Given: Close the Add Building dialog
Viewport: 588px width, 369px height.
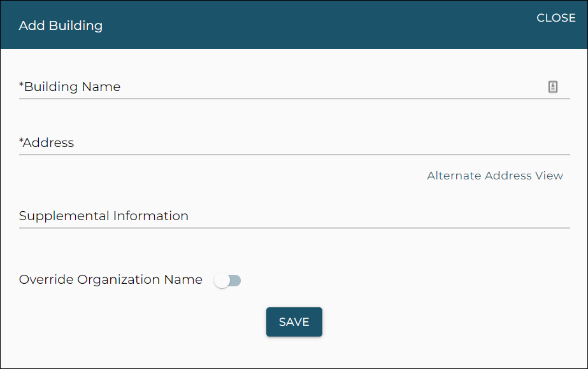Looking at the screenshot, I should coord(556,18).
